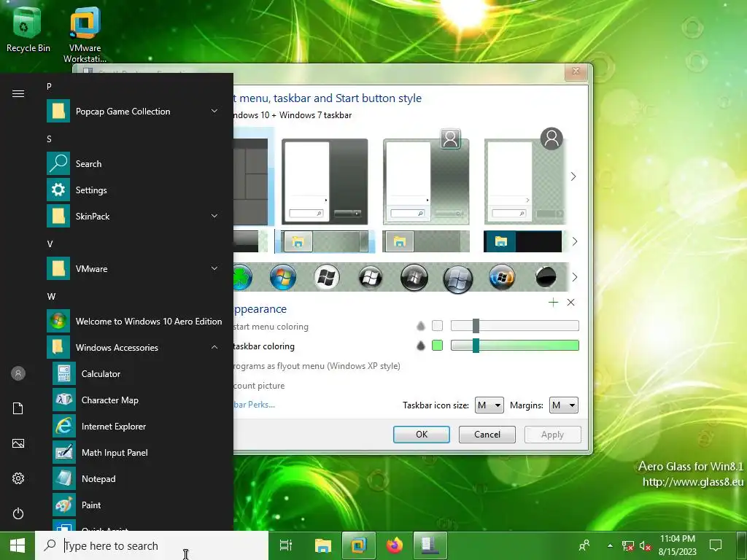The image size is (747, 560).
Task: Open the StartIsBack settings taskbar icon
Action: (430, 545)
